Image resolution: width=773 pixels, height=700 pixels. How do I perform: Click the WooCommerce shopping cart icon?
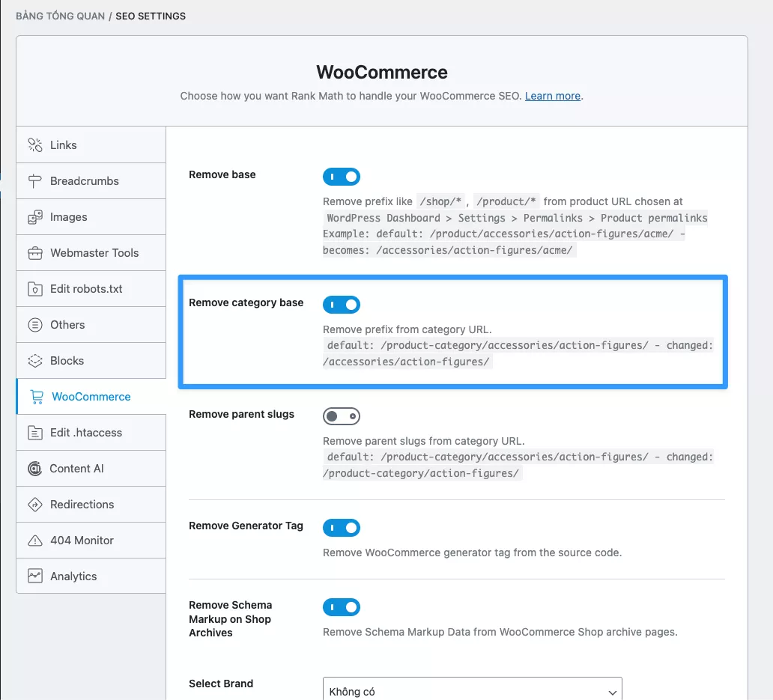click(35, 396)
